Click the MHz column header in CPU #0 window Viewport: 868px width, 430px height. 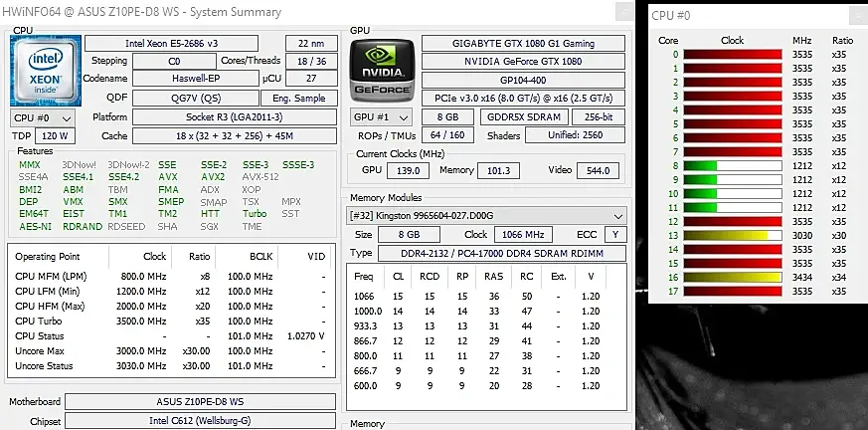click(x=801, y=41)
